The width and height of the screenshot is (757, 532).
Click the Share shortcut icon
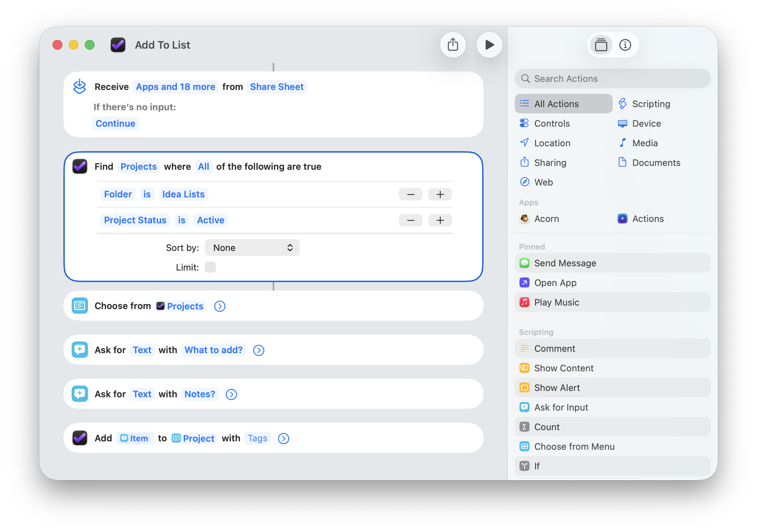[453, 45]
